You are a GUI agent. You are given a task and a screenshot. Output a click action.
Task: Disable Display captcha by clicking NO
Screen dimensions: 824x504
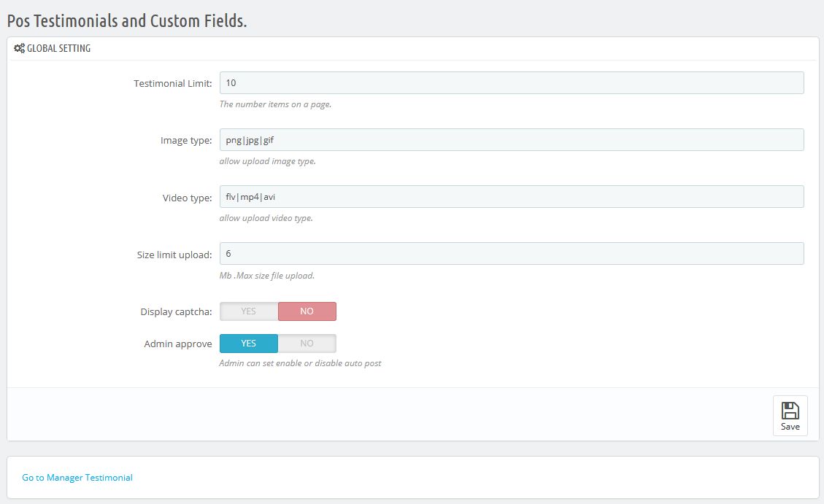307,311
